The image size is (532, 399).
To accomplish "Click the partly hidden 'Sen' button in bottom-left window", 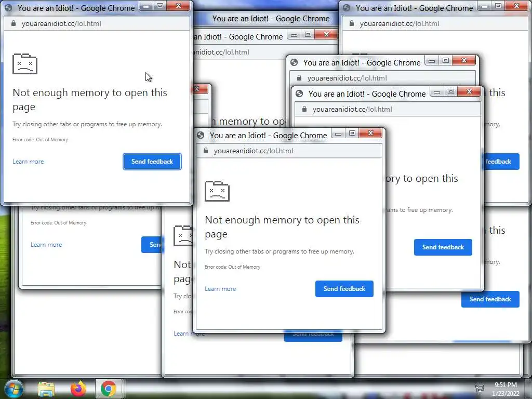I will coord(151,245).
